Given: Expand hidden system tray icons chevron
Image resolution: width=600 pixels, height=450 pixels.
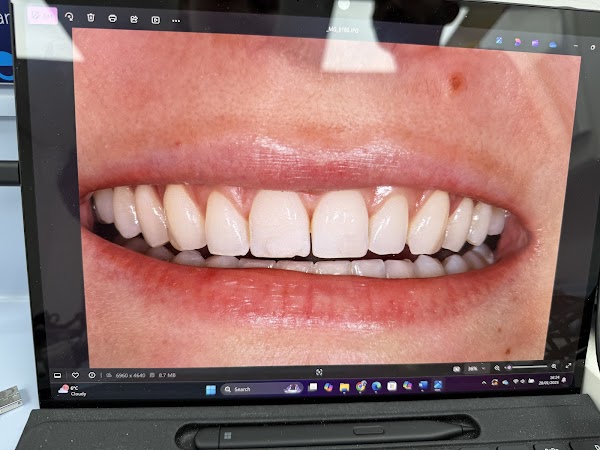Looking at the screenshot, I should [483, 383].
